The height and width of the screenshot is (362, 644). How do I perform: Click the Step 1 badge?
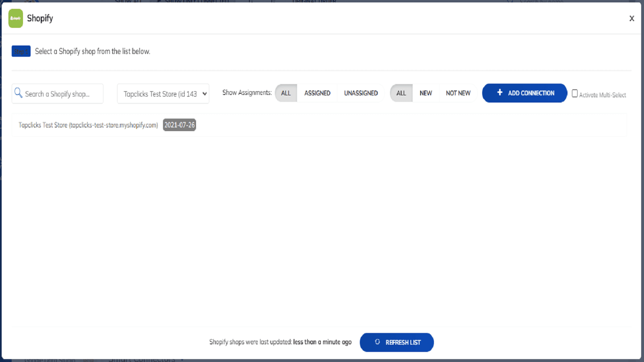[x=21, y=51]
